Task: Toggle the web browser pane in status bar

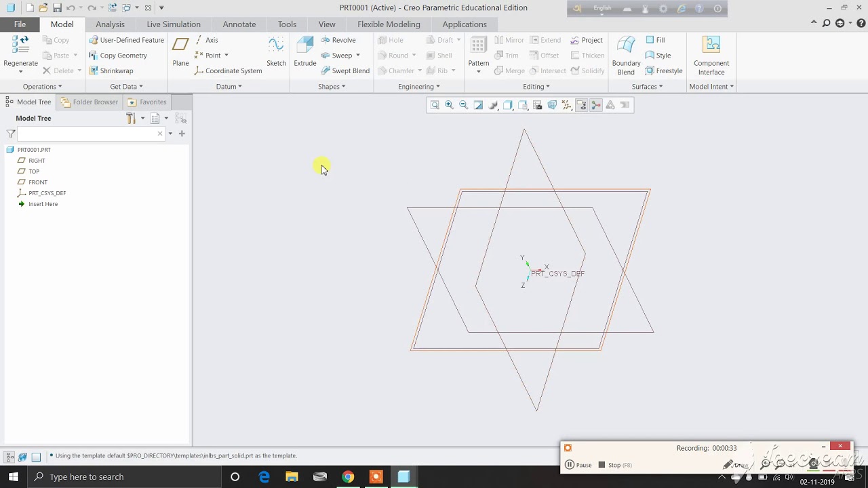Action: point(22,457)
